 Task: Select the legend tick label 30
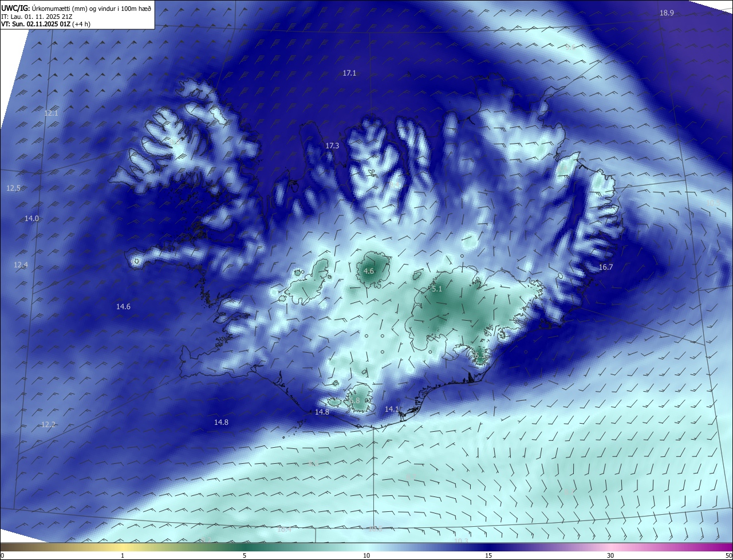click(x=610, y=555)
